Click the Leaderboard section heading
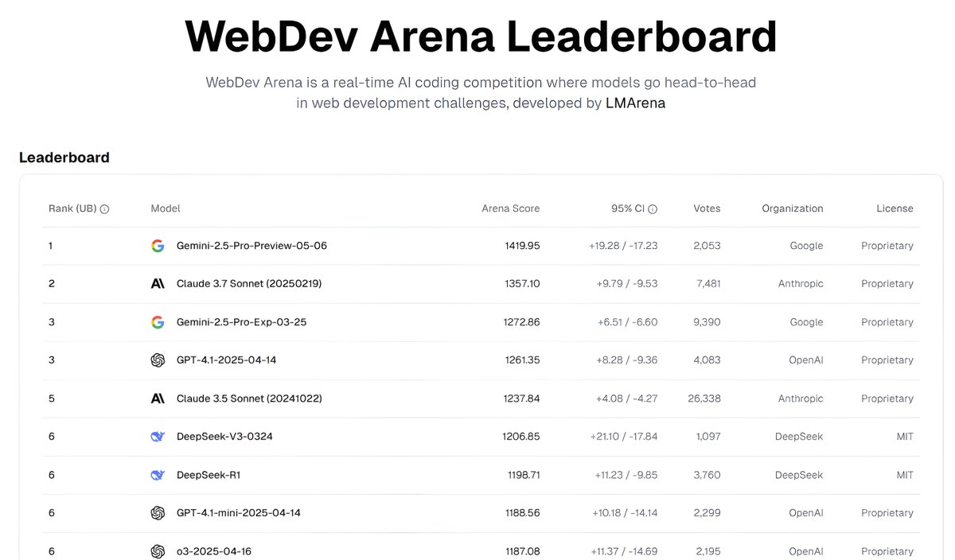 pos(64,157)
